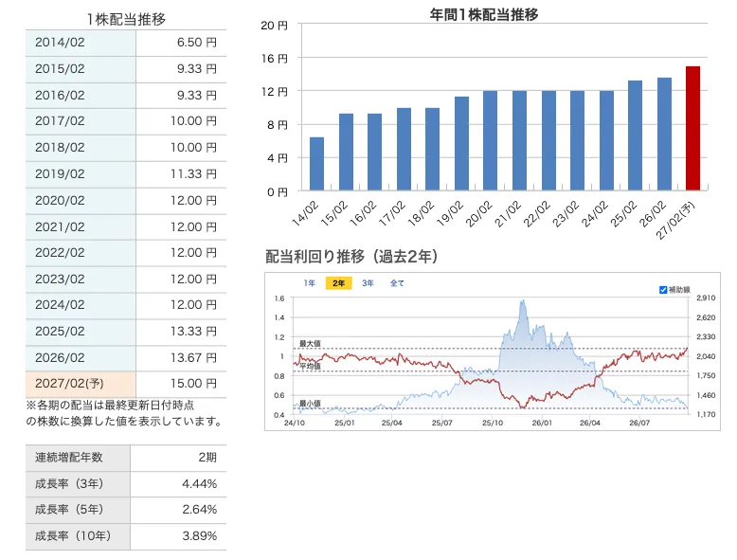This screenshot has height=560, width=737.
Task: Click the 平均値 guide line label
Action: (310, 366)
